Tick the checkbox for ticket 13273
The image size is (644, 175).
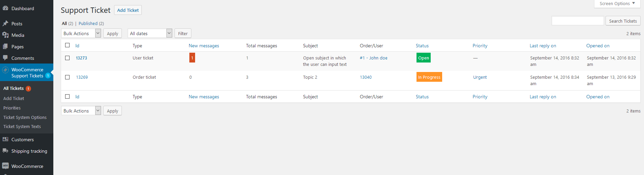(68, 58)
